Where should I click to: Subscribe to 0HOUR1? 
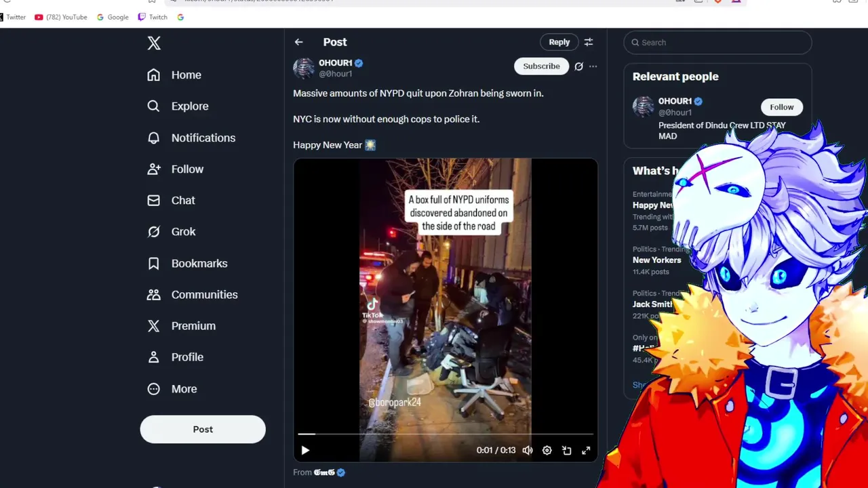pos(541,66)
